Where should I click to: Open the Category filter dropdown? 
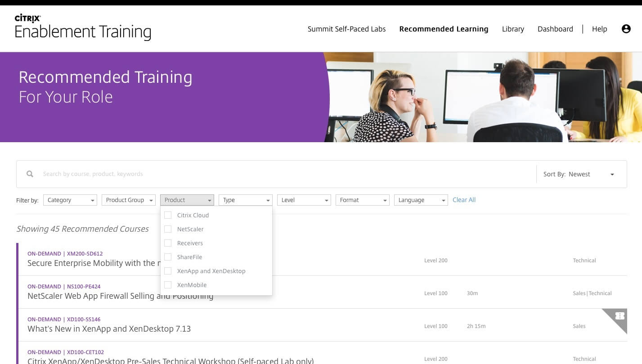pyautogui.click(x=70, y=200)
